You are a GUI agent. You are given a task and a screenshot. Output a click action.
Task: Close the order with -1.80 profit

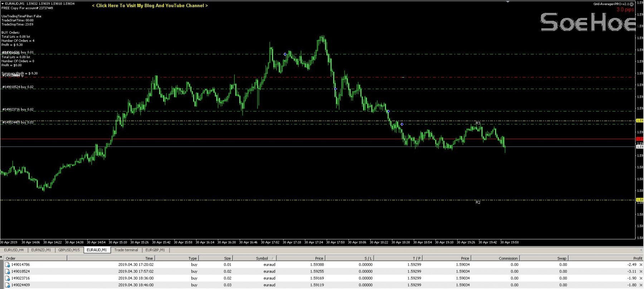pos(641,285)
